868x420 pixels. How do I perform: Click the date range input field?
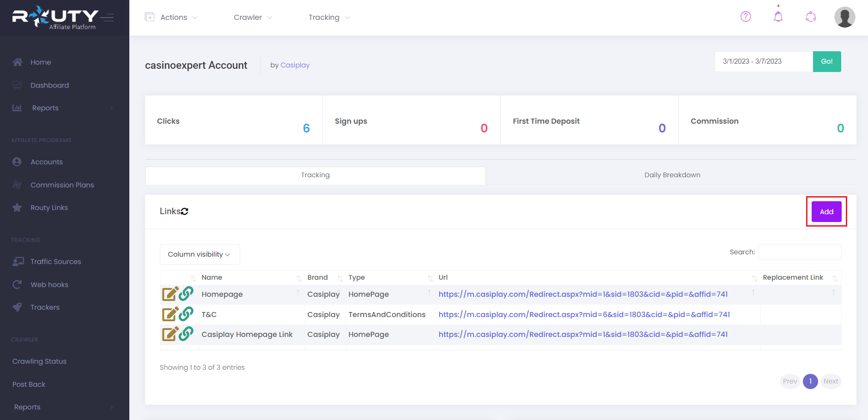[x=764, y=61]
